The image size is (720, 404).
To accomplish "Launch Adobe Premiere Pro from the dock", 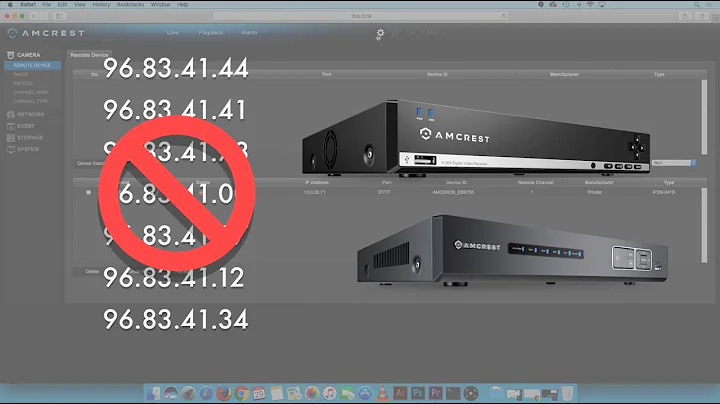I will pos(435,393).
